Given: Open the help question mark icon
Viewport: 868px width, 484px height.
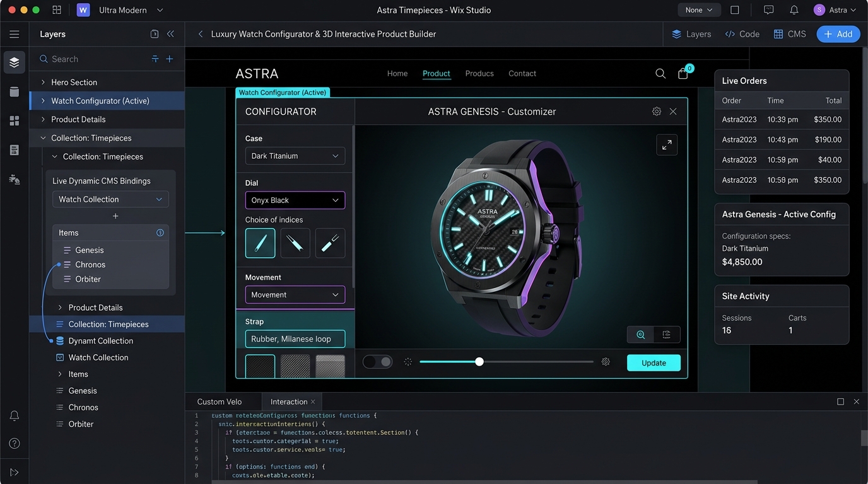Looking at the screenshot, I should (15, 444).
